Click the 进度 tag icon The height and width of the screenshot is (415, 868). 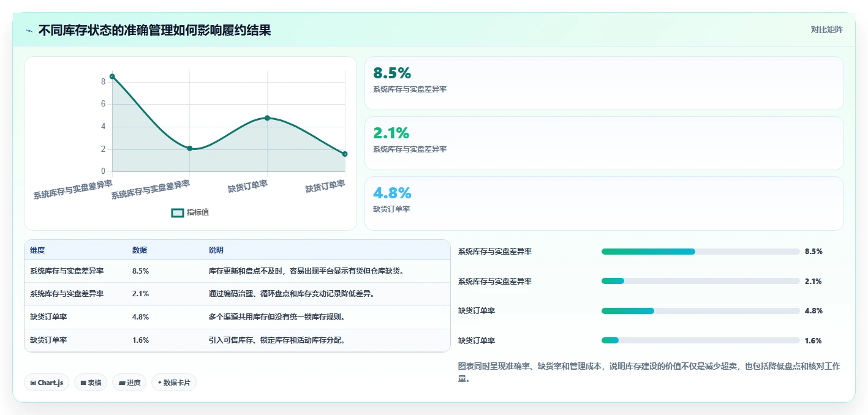click(x=122, y=383)
